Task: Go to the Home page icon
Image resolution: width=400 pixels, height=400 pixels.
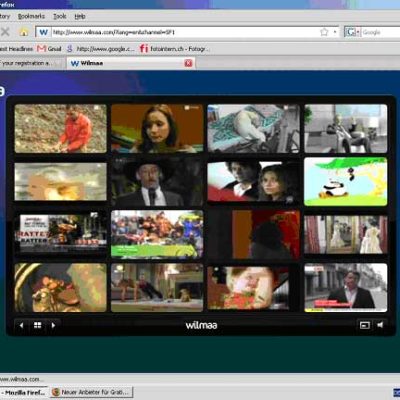Action: [24, 32]
